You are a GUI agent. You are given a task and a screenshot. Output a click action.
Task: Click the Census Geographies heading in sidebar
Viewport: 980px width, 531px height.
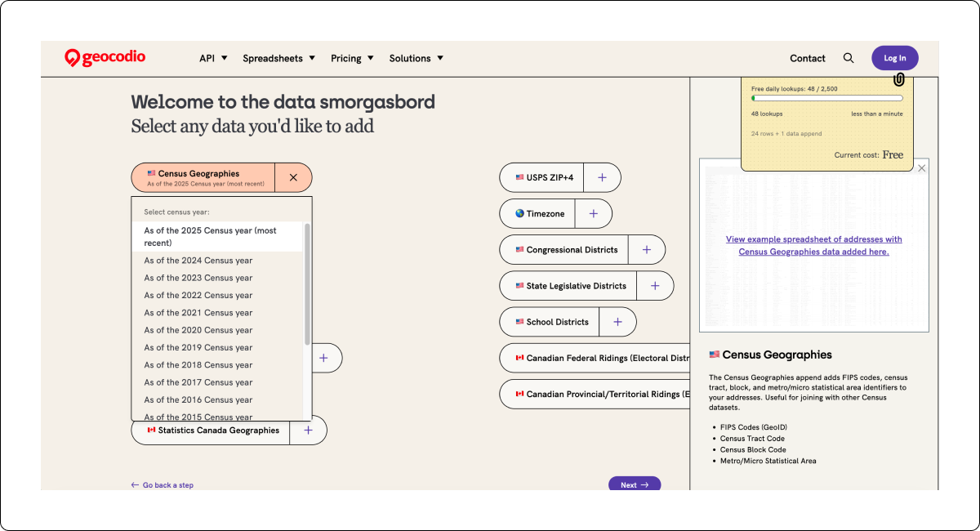click(x=771, y=355)
